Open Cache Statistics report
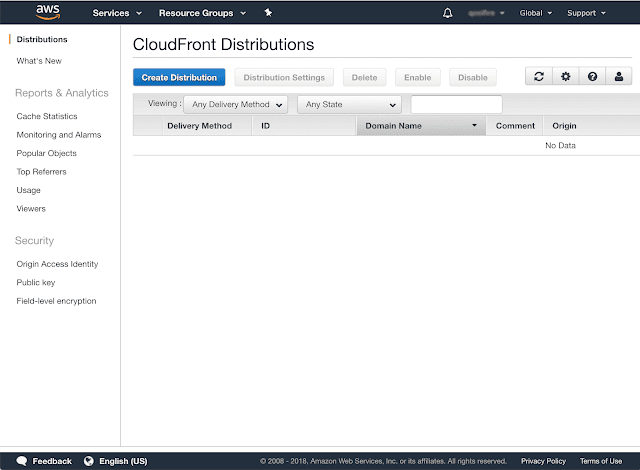This screenshot has width=640, height=470. click(47, 116)
